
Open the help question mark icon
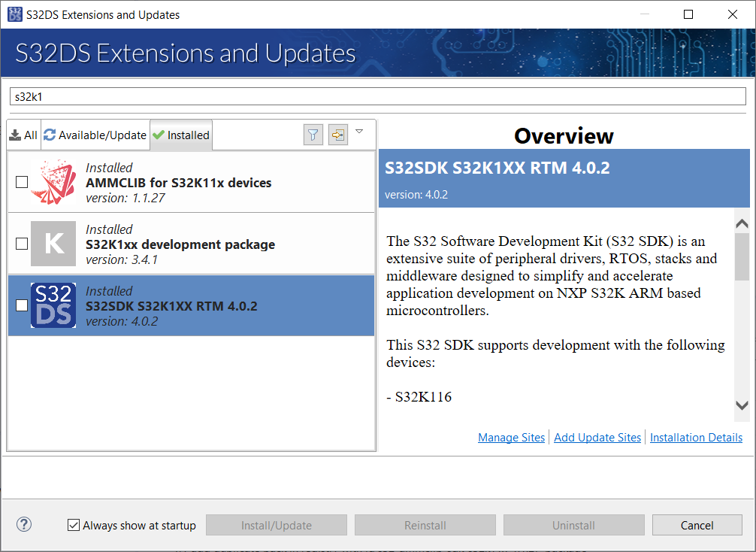[23, 524]
